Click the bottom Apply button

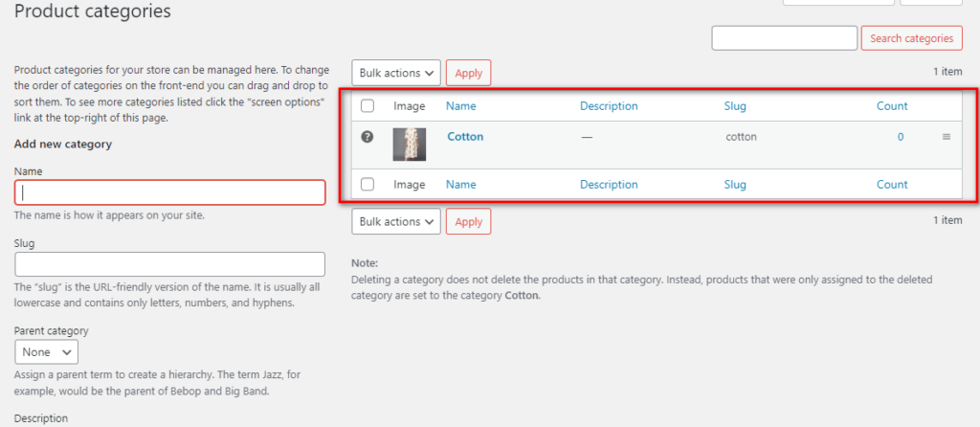pyautogui.click(x=469, y=221)
